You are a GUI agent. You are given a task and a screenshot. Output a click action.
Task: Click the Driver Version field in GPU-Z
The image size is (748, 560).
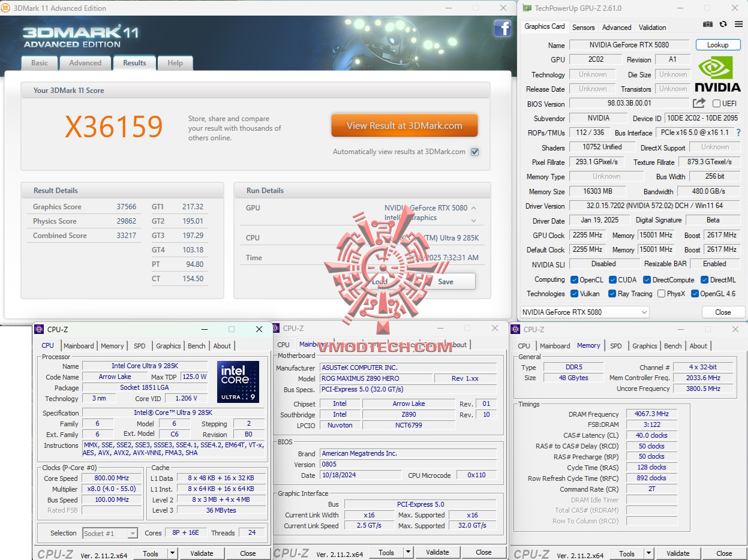tap(654, 206)
